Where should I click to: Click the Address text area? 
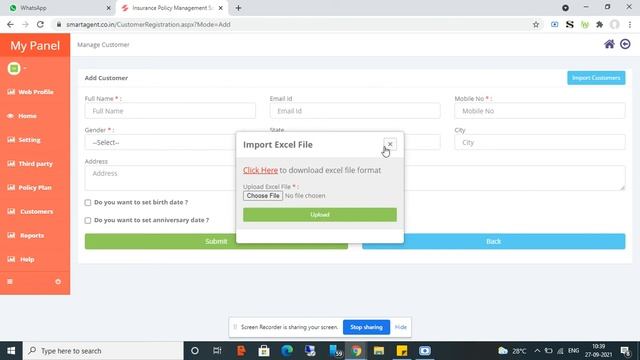[x=160, y=178]
